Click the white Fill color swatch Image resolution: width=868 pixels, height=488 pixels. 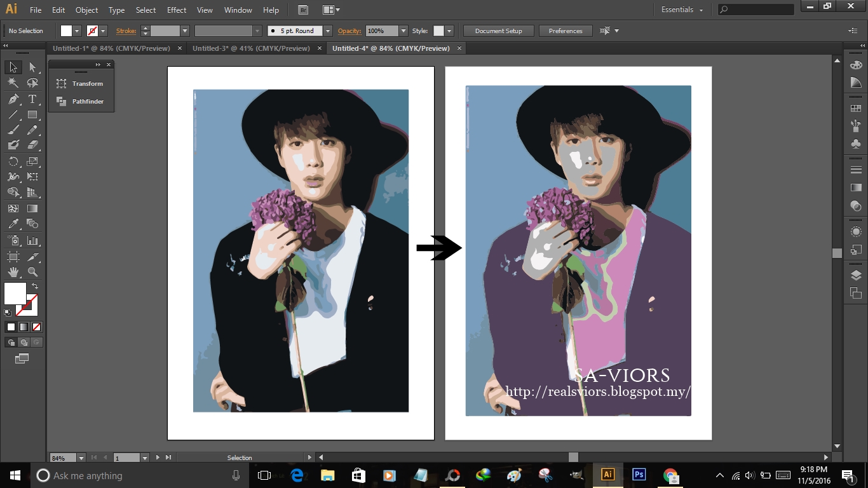click(66, 30)
